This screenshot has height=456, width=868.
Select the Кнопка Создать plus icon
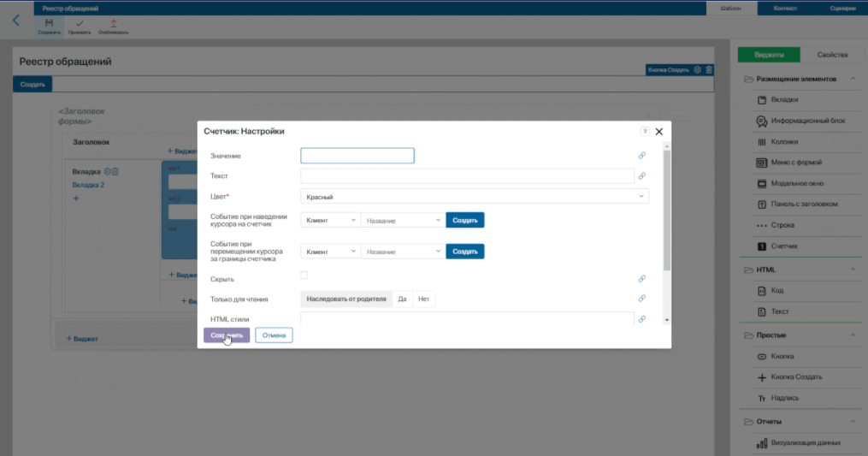[x=762, y=377]
